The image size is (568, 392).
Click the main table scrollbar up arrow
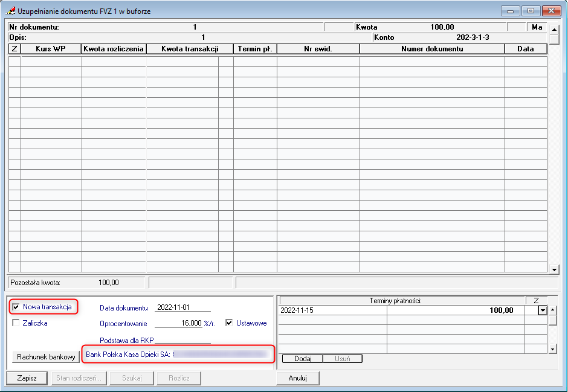click(x=554, y=30)
